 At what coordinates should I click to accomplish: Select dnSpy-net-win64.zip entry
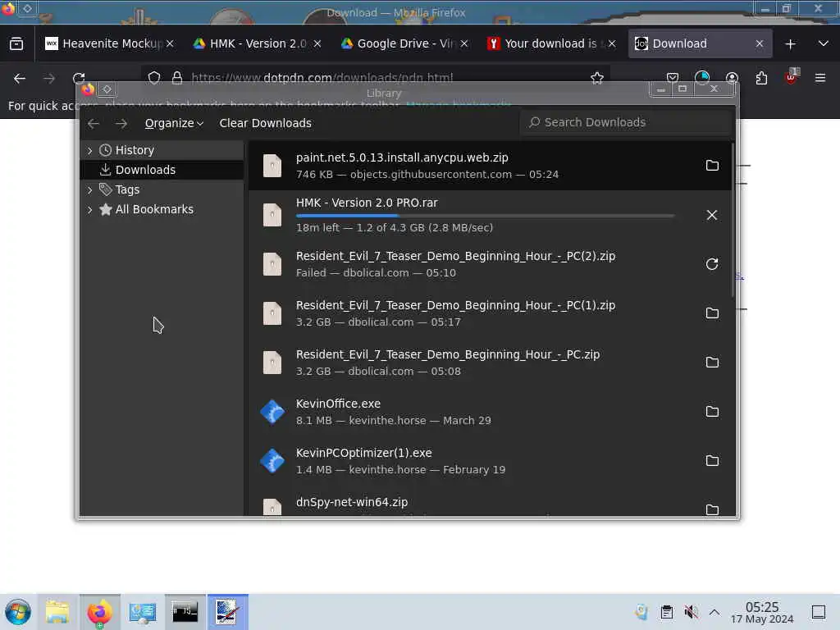491,504
